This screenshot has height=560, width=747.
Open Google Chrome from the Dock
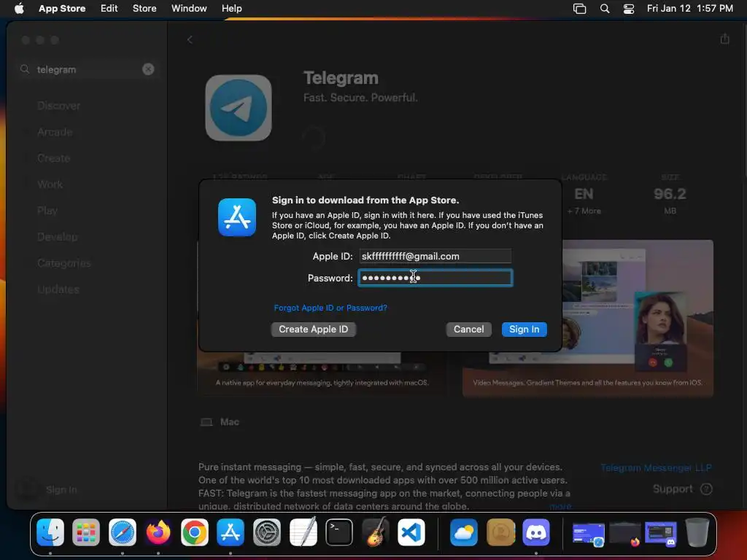(x=194, y=532)
